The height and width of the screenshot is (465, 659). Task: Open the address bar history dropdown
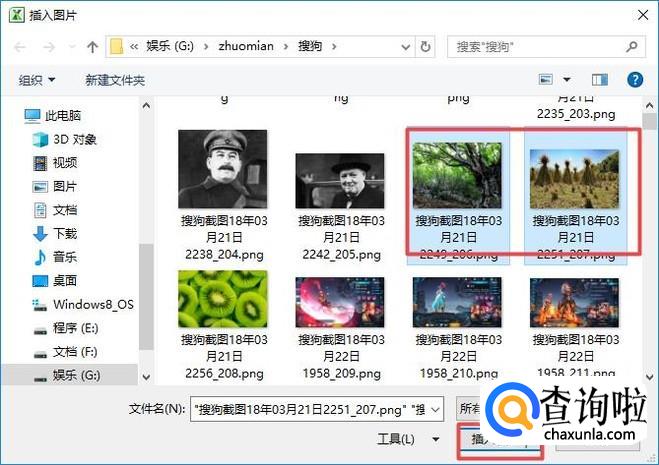406,47
